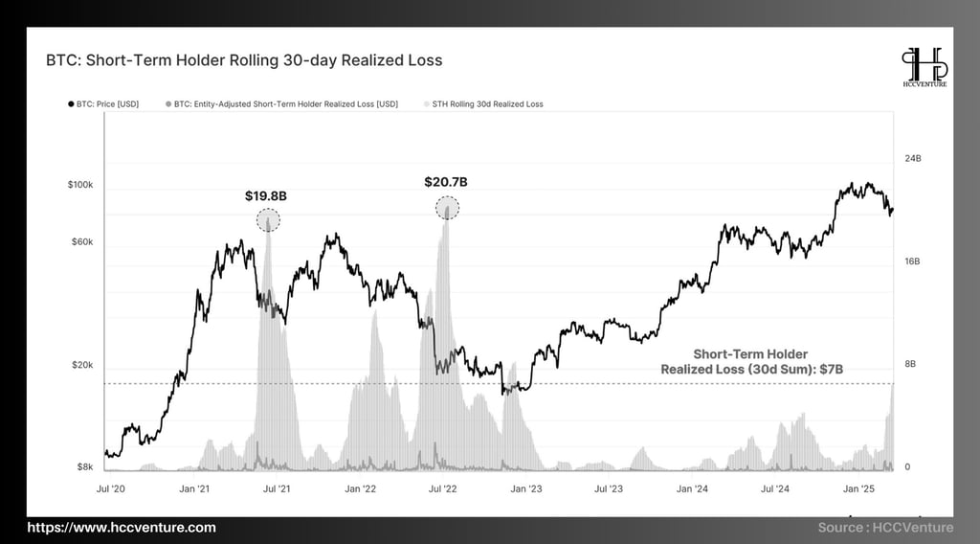Click the $20k price axis label
The width and height of the screenshot is (980, 544).
(x=82, y=365)
